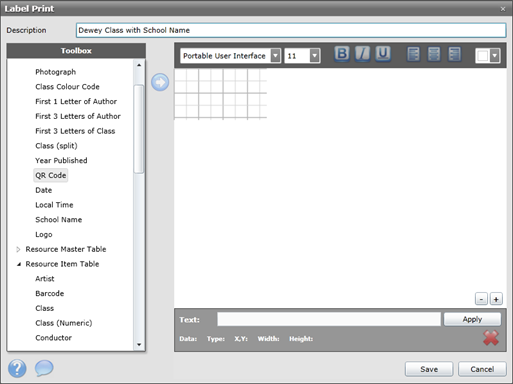The width and height of the screenshot is (513, 384).
Task: Toggle Italic text formatting
Action: point(362,54)
